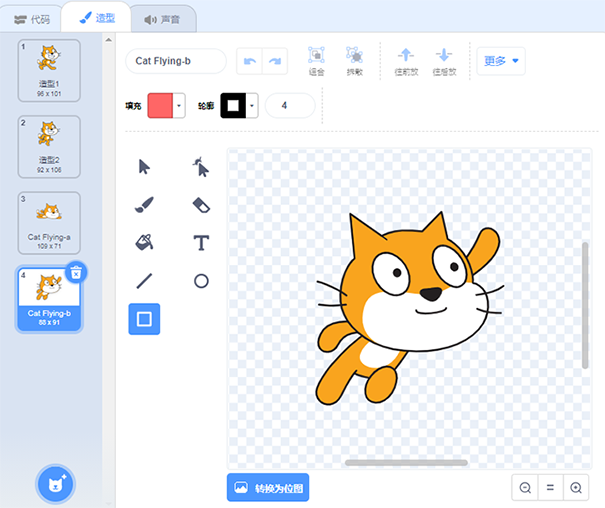Screen dimensions: 605x508
Task: Open the outline color dropdown
Action: 253,106
